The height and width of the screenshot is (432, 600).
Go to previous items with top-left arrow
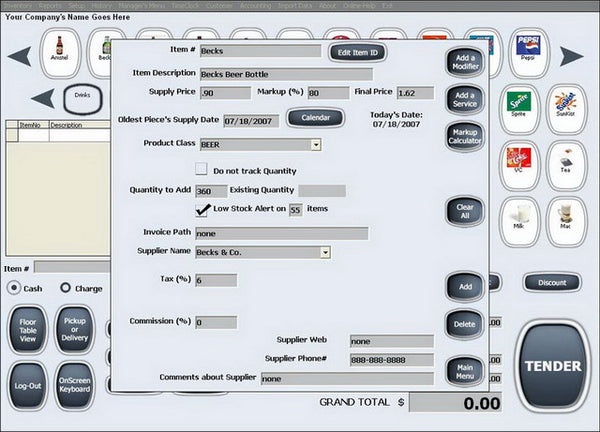pyautogui.click(x=19, y=56)
